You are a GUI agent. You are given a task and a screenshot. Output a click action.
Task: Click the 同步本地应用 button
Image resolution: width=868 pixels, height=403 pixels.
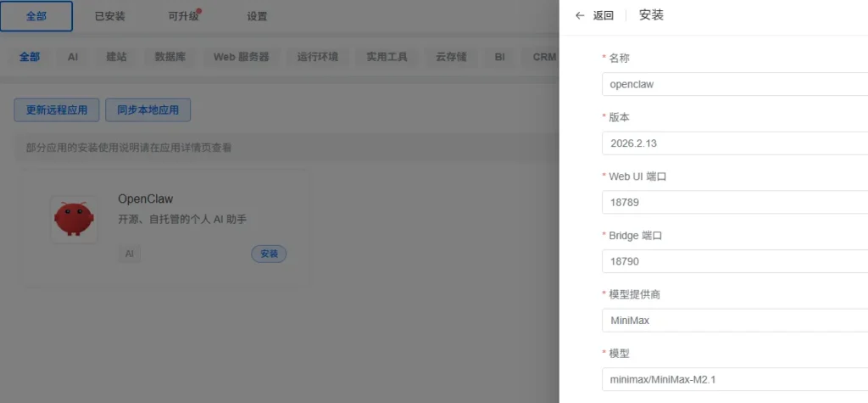pos(147,110)
